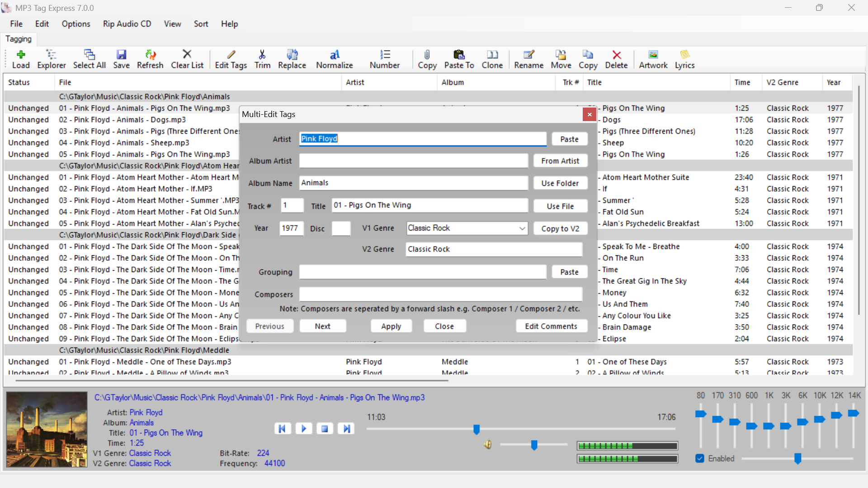Toggle the equalizer Enabled checkbox
Screen dimensions: 868x488
pos(700,459)
